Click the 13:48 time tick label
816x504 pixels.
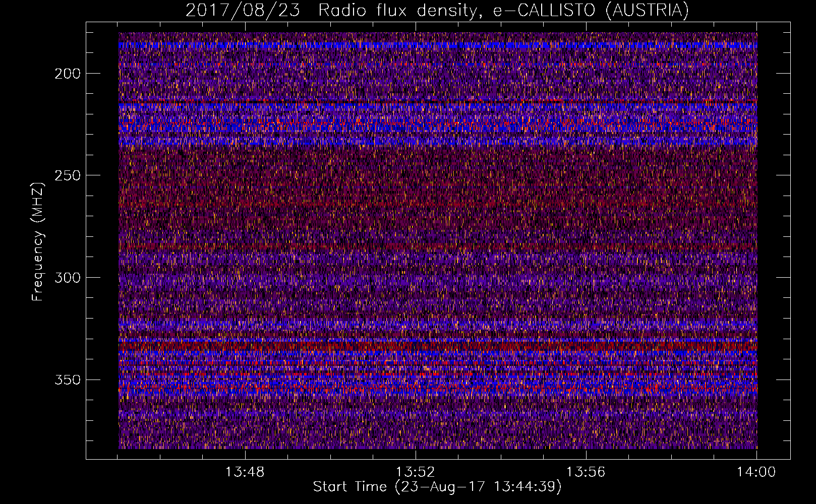pos(245,472)
